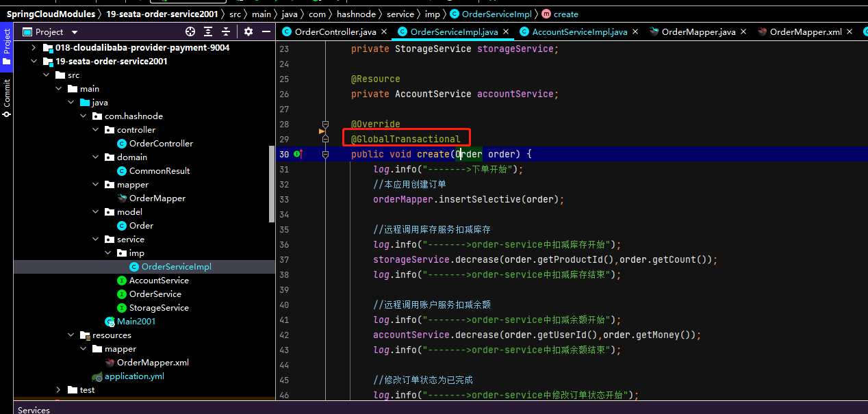Collapse the src folder
868x414 pixels.
(x=47, y=75)
